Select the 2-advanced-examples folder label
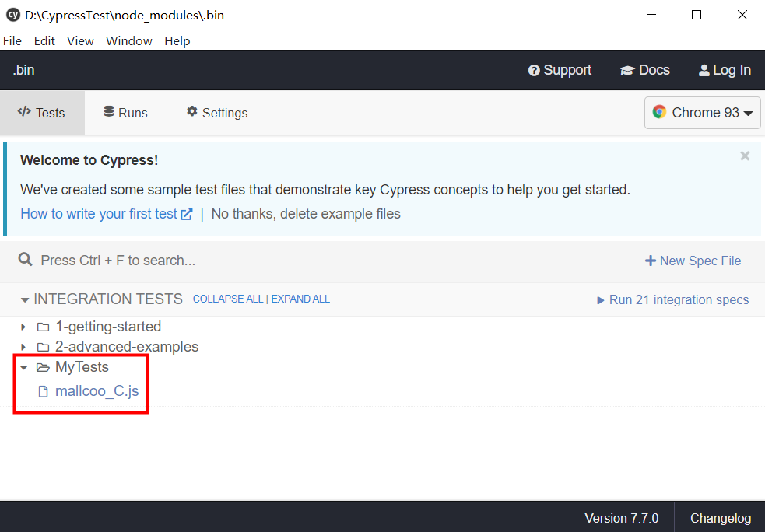The image size is (765, 532). point(127,347)
